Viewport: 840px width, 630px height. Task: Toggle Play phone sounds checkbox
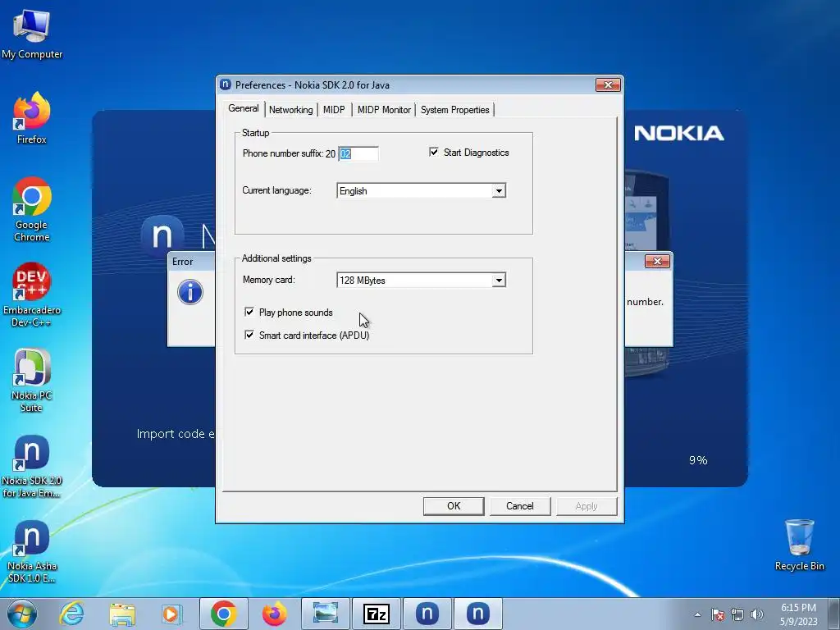(x=249, y=312)
